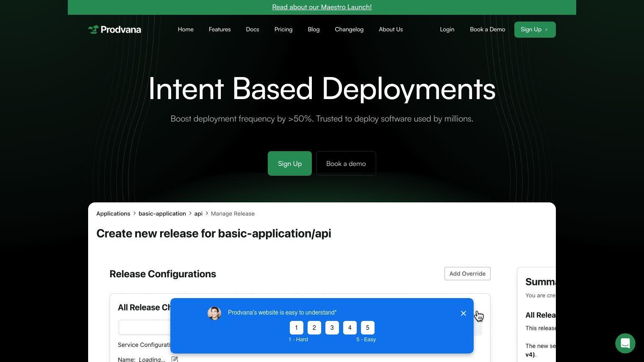This screenshot has width=644, height=362.
Task: Click the Intent Based Deployments headline
Action: 322,88
